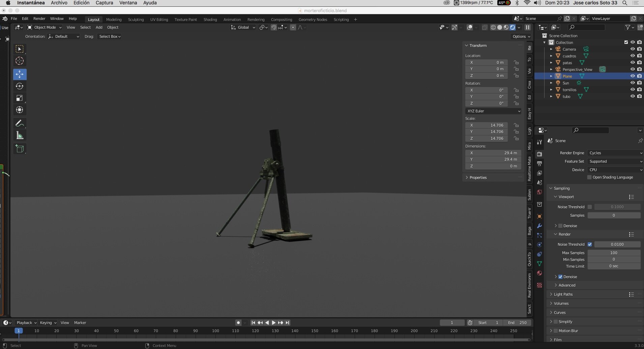Open the Physics properties tab
Image resolution: width=644 pixels, height=349 pixels.
[539, 245]
